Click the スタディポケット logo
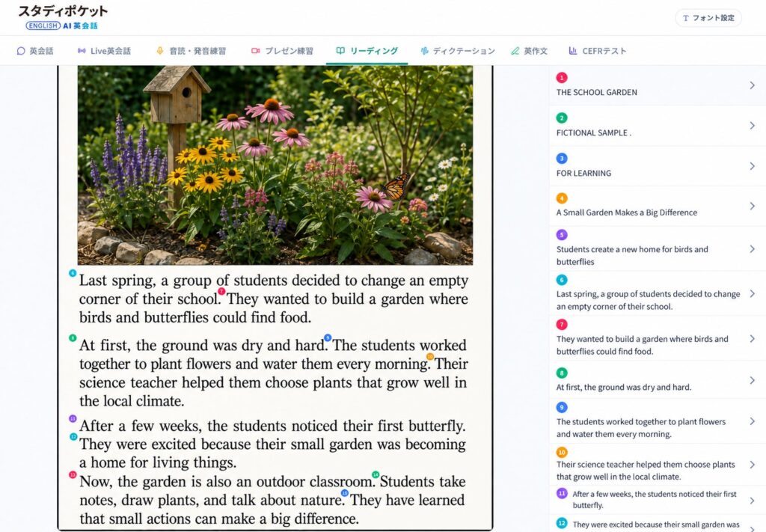766x532 pixels. 63,11
